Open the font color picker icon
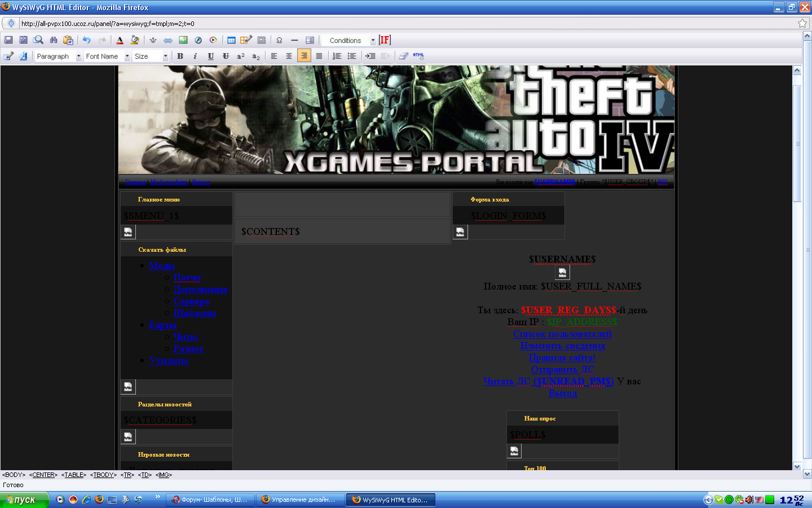812x508 pixels. 120,40
